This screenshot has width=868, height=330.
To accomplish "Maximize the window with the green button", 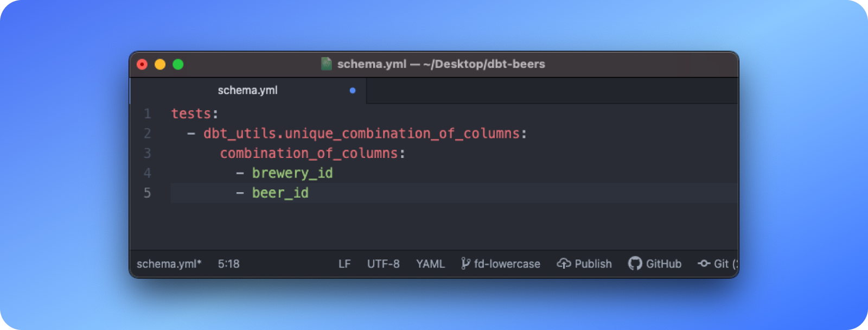I will pos(178,65).
